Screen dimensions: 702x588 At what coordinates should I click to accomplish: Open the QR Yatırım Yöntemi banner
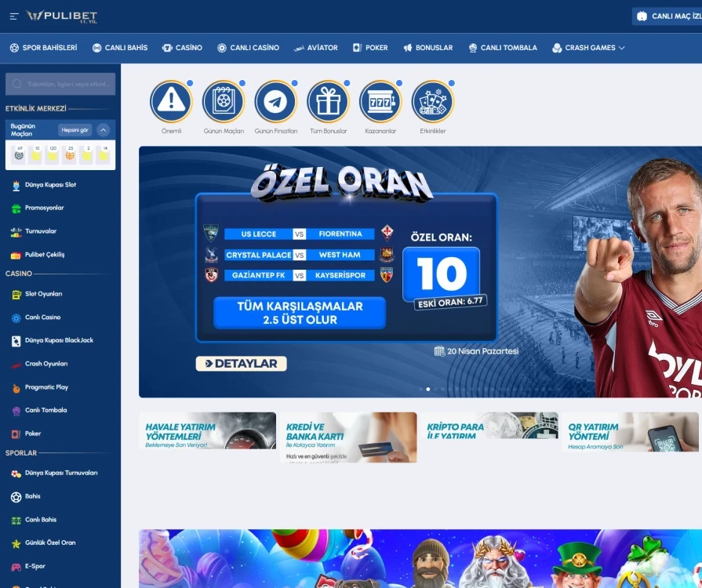pyautogui.click(x=630, y=432)
